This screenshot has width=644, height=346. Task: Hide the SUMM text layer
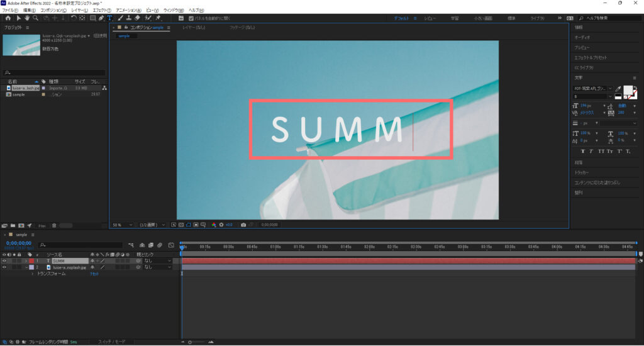click(4, 260)
